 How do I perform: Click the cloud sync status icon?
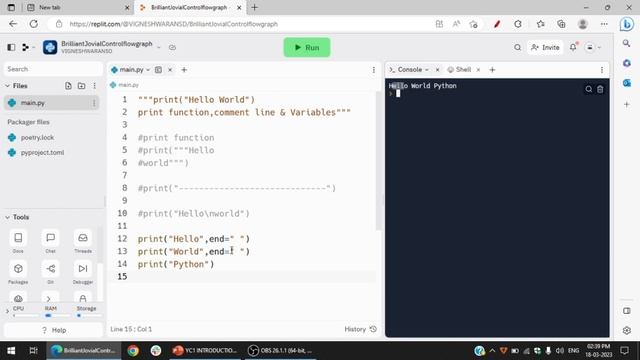coord(172,47)
